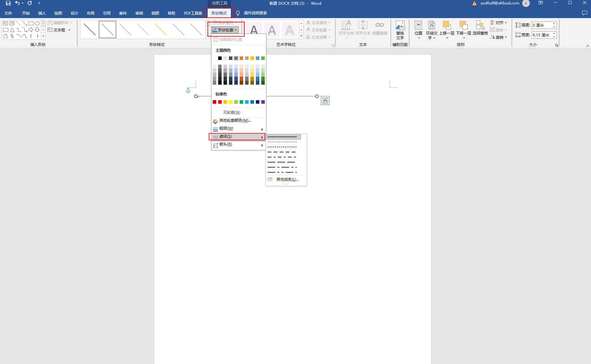Select the down arrow shape in gallery
The width and height of the screenshot is (591, 364).
point(37,30)
